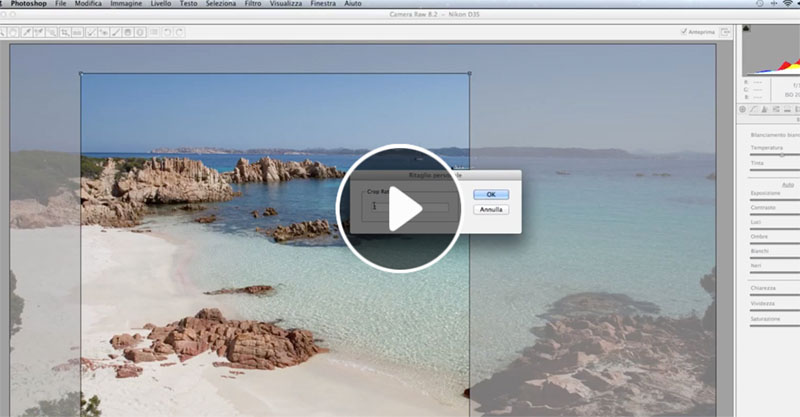Open the Aiuto menu
Image resolution: width=800 pixels, height=417 pixels.
tap(353, 4)
